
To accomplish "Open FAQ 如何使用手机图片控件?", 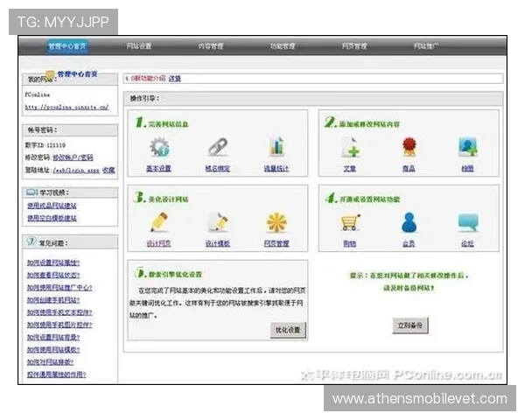I will 59,325.
